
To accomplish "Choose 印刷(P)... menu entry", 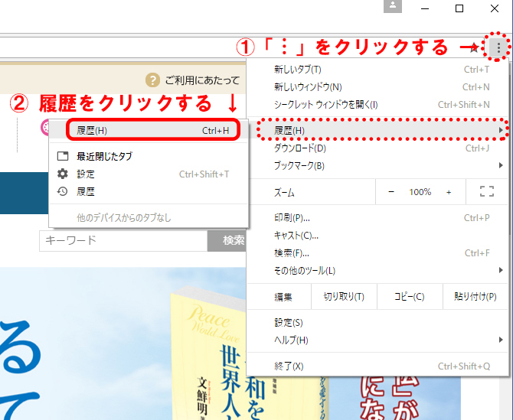I will pos(377,218).
